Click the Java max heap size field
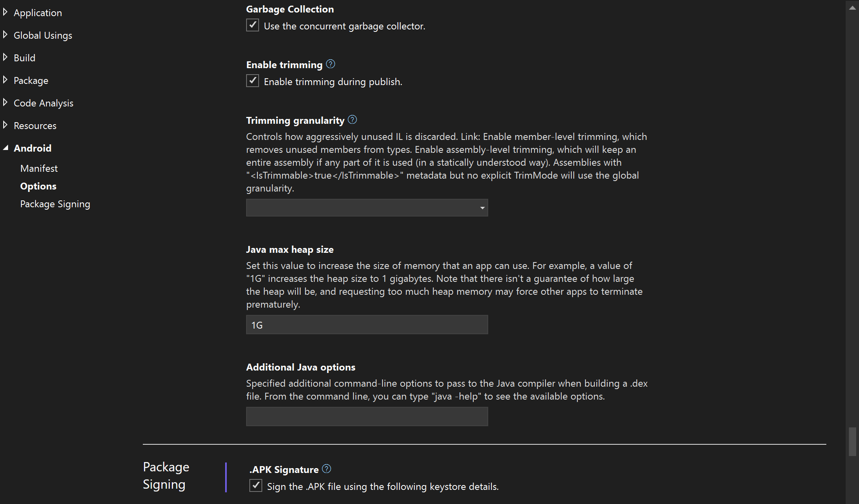Viewport: 859px width, 504px height. tap(366, 325)
